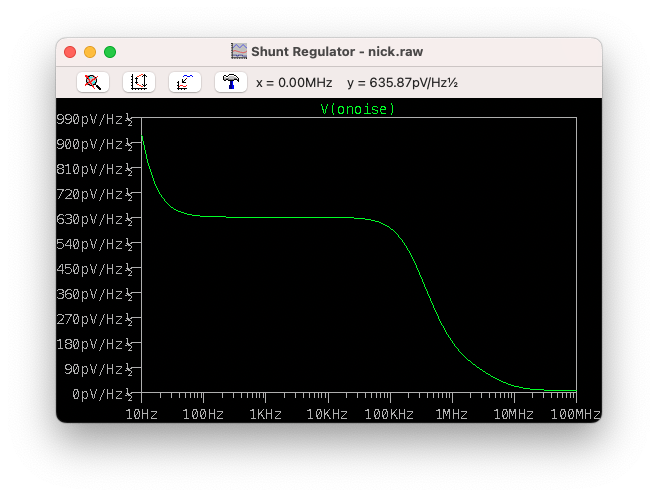The image size is (658, 497).
Task: Click the pick visible traces icon
Action: [185, 82]
